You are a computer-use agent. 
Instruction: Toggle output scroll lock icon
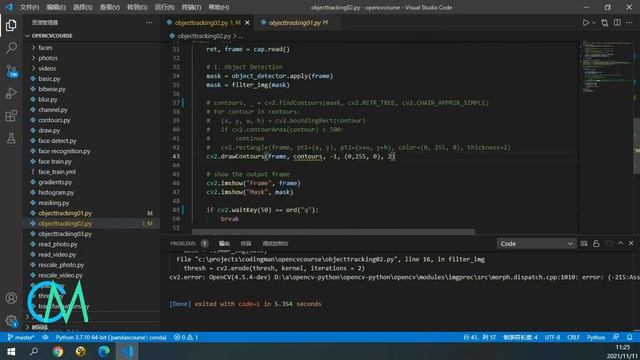(x=596, y=244)
